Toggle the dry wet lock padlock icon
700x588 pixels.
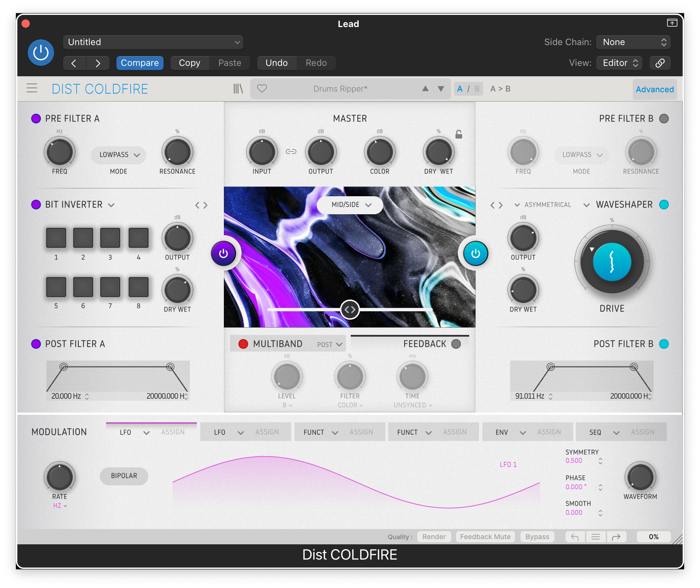pyautogui.click(x=459, y=134)
